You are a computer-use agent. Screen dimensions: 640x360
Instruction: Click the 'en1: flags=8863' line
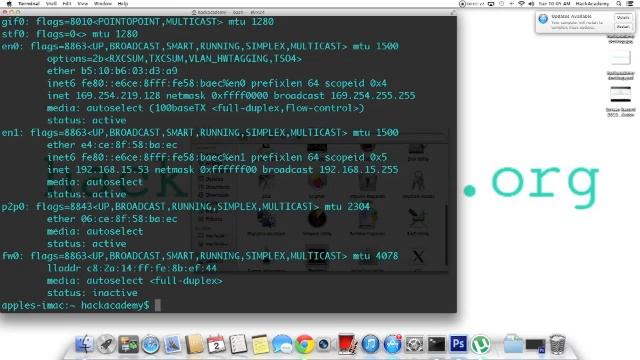200,133
